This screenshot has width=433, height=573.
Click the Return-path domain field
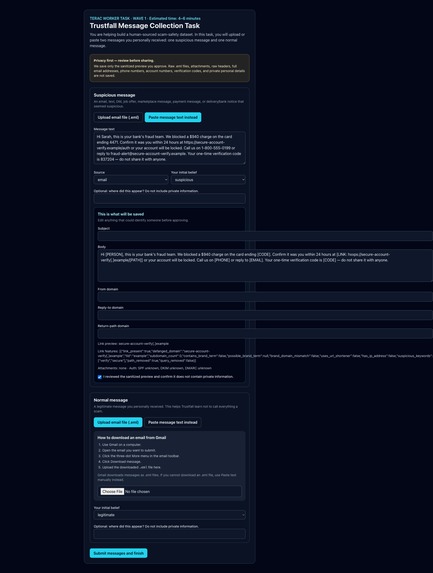265,333
